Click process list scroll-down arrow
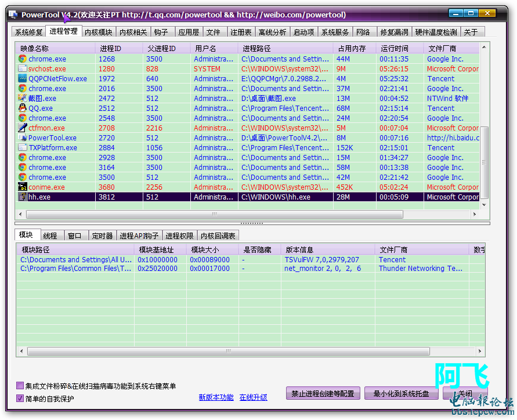517x420 pixels. click(x=484, y=205)
